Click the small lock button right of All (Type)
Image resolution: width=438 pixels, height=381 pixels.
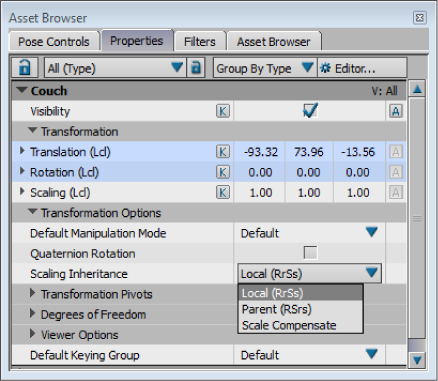pyautogui.click(x=196, y=68)
